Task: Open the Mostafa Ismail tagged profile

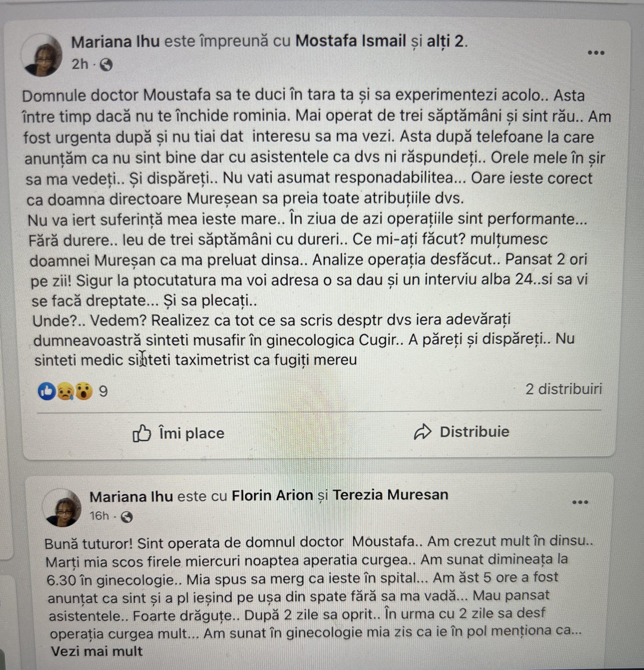Action: [351, 41]
